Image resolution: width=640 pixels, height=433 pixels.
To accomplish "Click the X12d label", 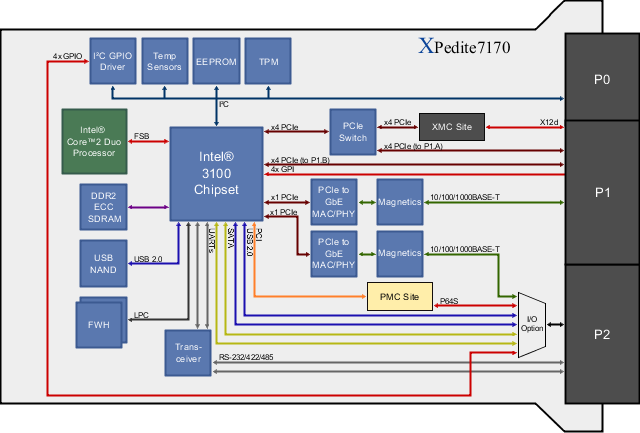I will pyautogui.click(x=549, y=122).
